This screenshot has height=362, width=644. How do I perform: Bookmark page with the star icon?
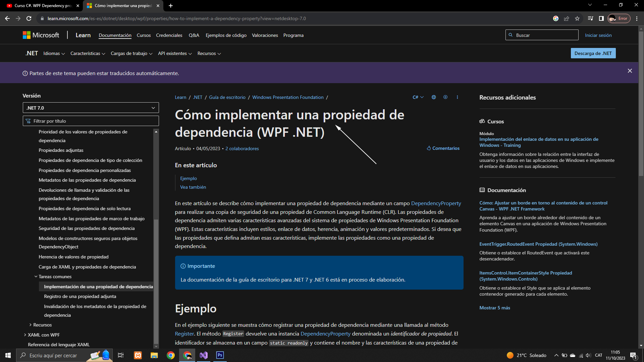[x=577, y=18]
